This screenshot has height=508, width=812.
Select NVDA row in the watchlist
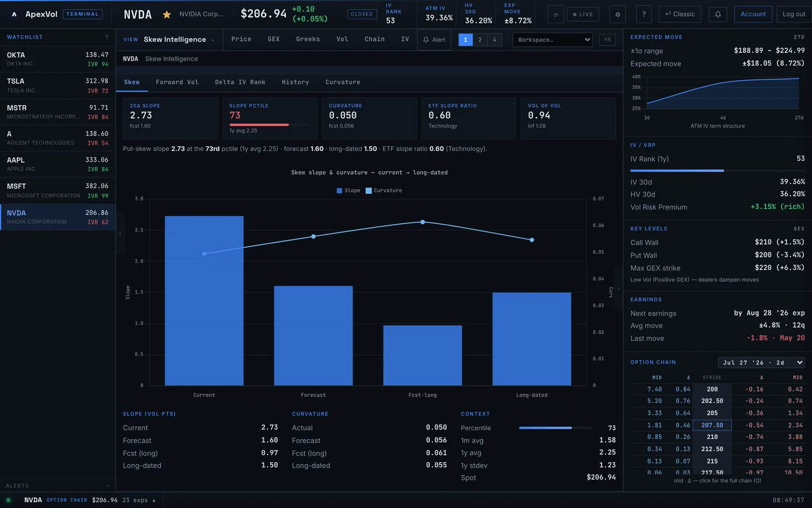point(57,217)
